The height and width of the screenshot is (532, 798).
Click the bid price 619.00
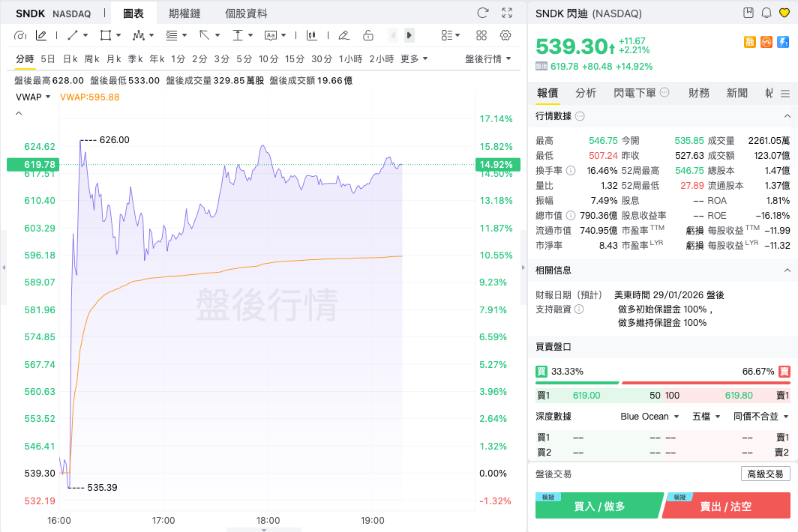pos(586,395)
